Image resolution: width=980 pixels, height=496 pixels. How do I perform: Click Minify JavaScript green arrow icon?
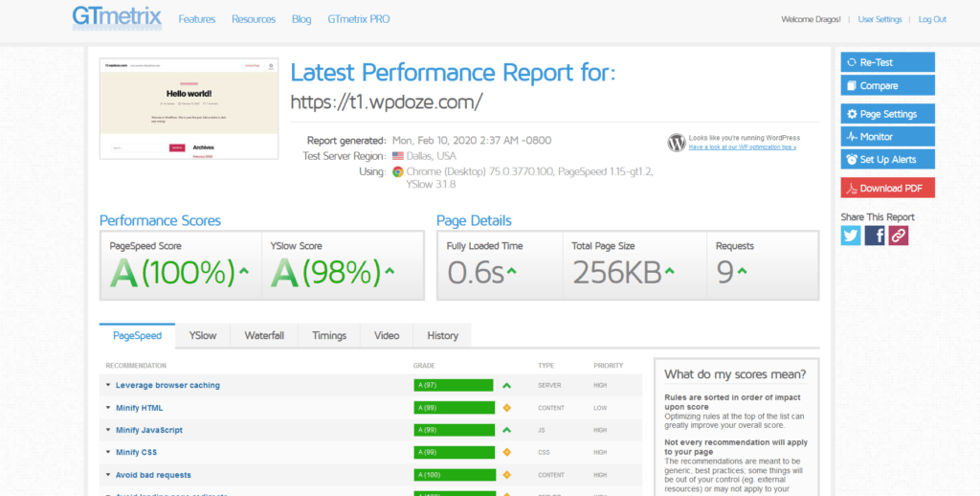pos(507,430)
